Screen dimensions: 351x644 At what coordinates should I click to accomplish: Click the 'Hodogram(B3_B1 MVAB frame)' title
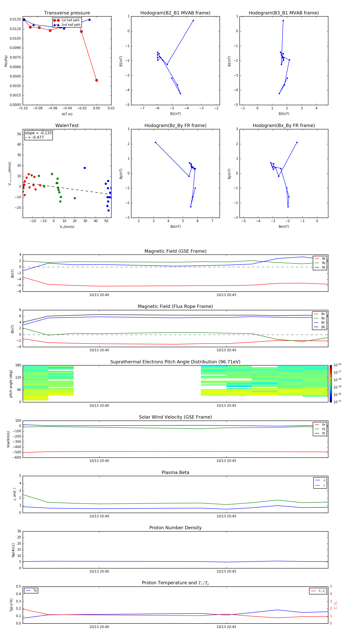tap(284, 13)
